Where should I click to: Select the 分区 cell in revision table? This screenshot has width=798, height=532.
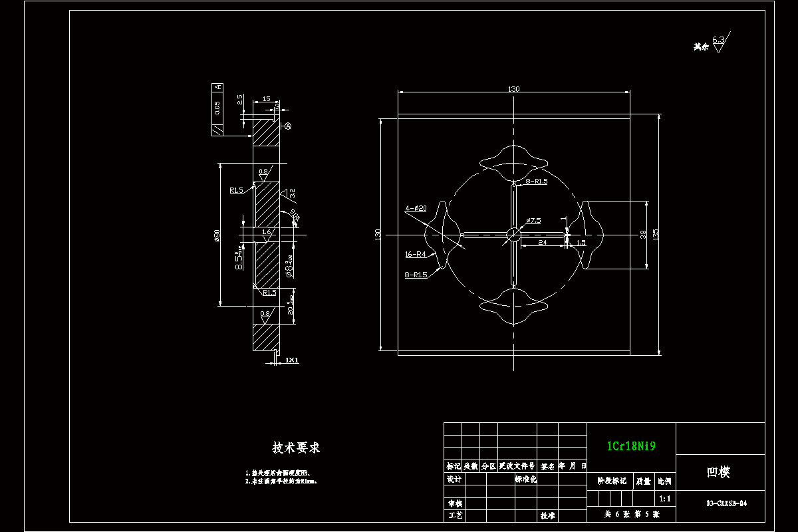[489, 466]
